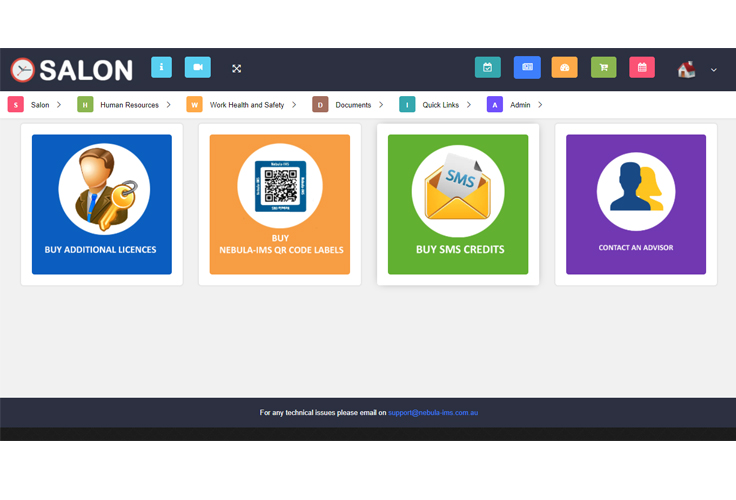The image size is (736, 500).
Task: Open the teal calendar-check icon
Action: click(x=488, y=67)
